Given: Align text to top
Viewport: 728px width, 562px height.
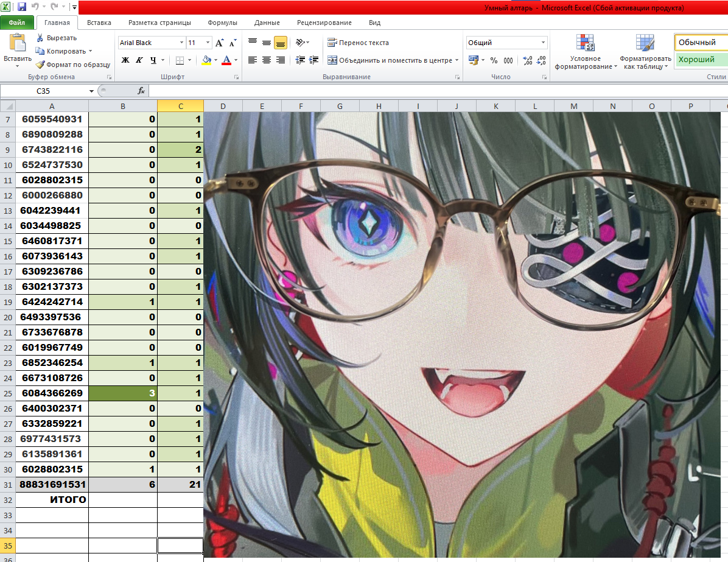Looking at the screenshot, I should 253,43.
